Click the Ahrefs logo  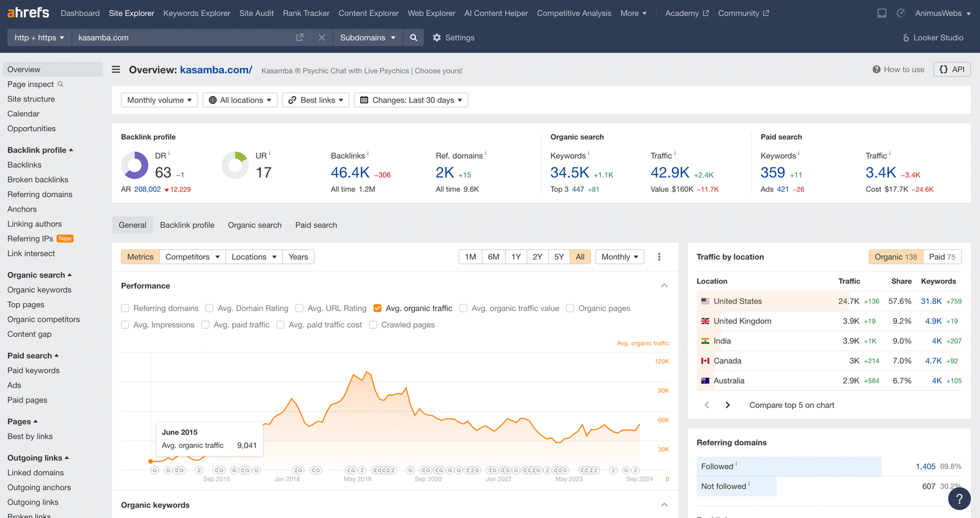click(x=28, y=12)
